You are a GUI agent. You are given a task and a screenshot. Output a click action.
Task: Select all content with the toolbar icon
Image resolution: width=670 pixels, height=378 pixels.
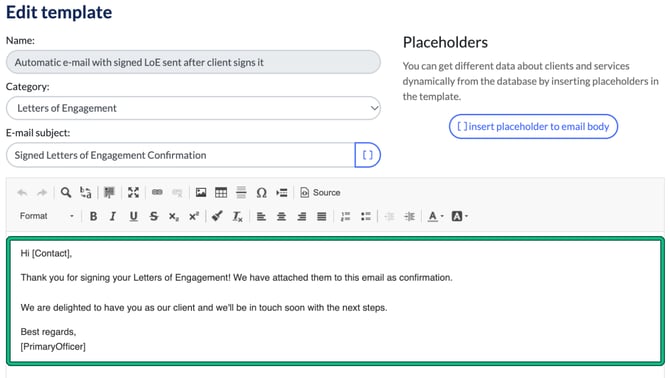tap(109, 193)
